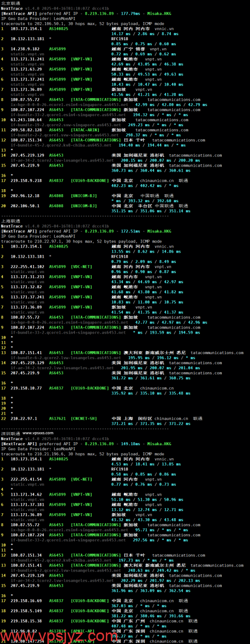Select the IP address 219.158.16.69
The image size is (250, 644).
[26, 600]
